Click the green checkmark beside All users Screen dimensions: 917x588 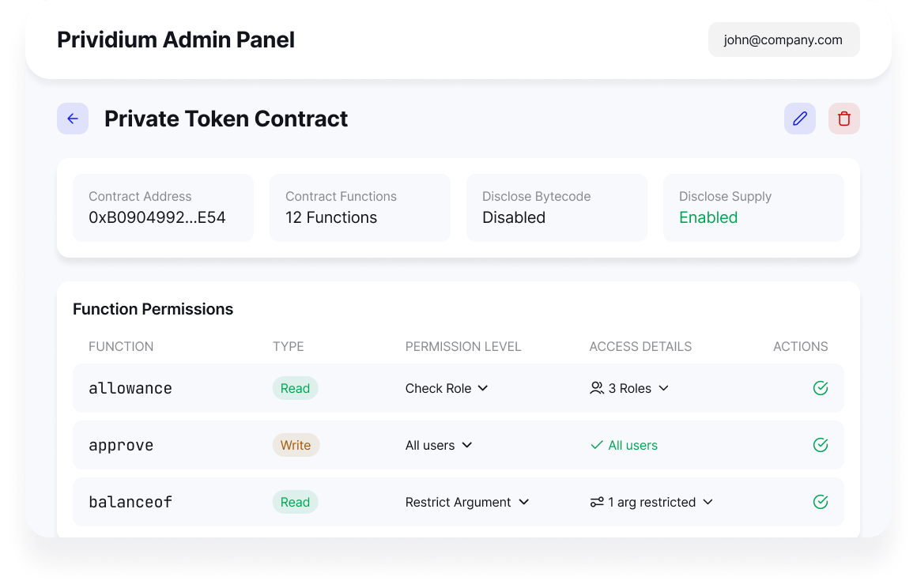pos(597,445)
